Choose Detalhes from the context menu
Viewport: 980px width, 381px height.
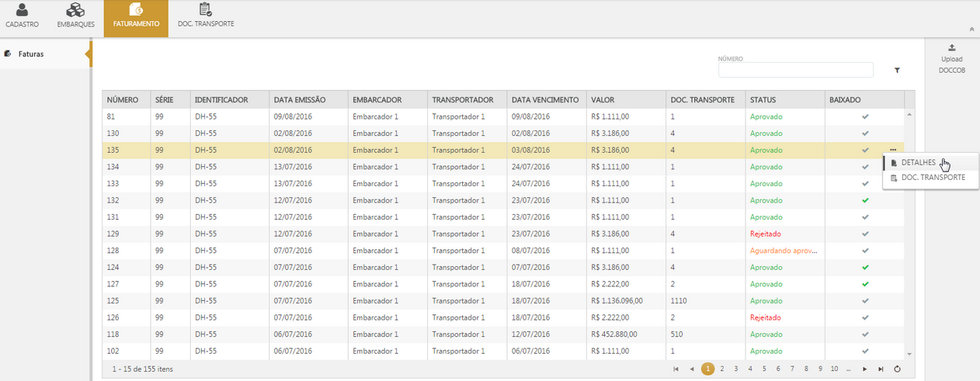pyautogui.click(x=918, y=162)
